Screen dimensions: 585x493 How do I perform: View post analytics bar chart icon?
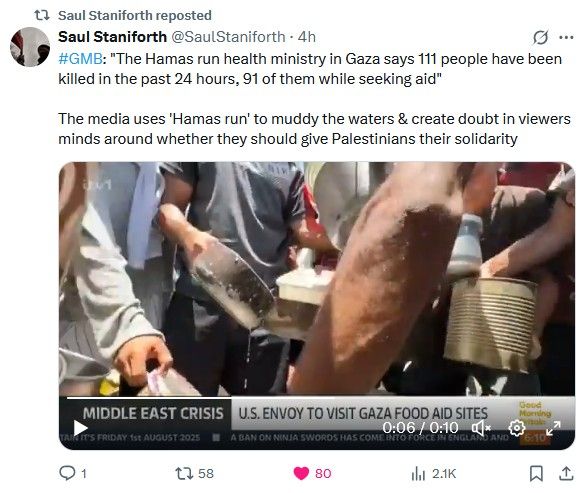point(418,474)
